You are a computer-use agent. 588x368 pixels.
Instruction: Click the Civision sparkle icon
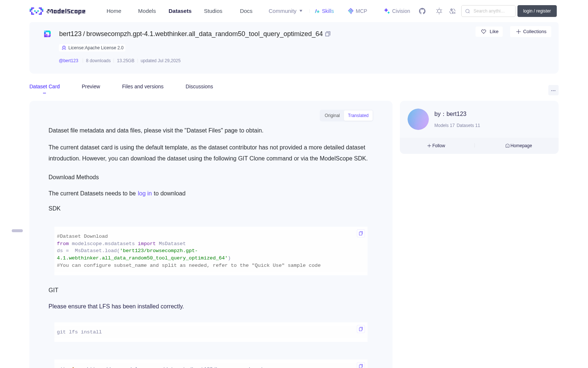tap(387, 11)
